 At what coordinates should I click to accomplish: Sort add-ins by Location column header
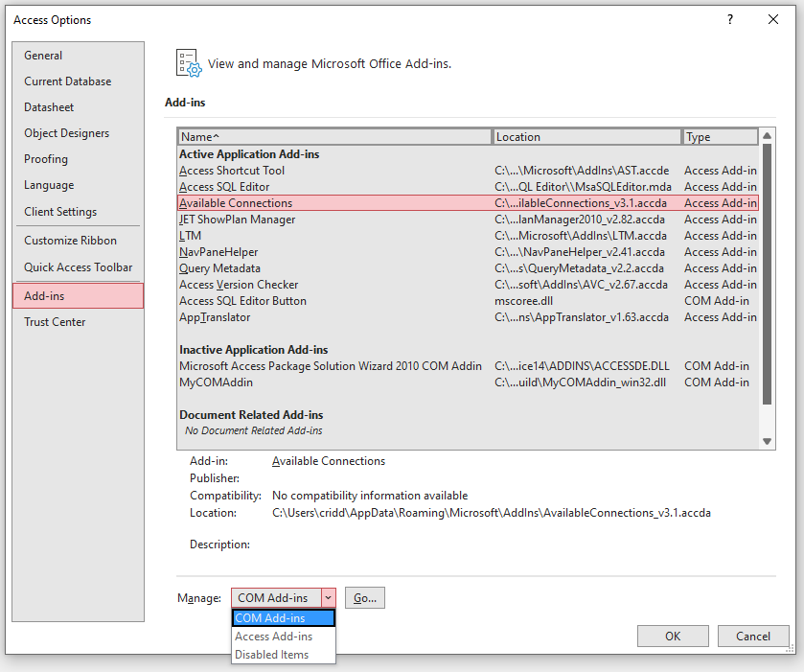[x=586, y=137]
